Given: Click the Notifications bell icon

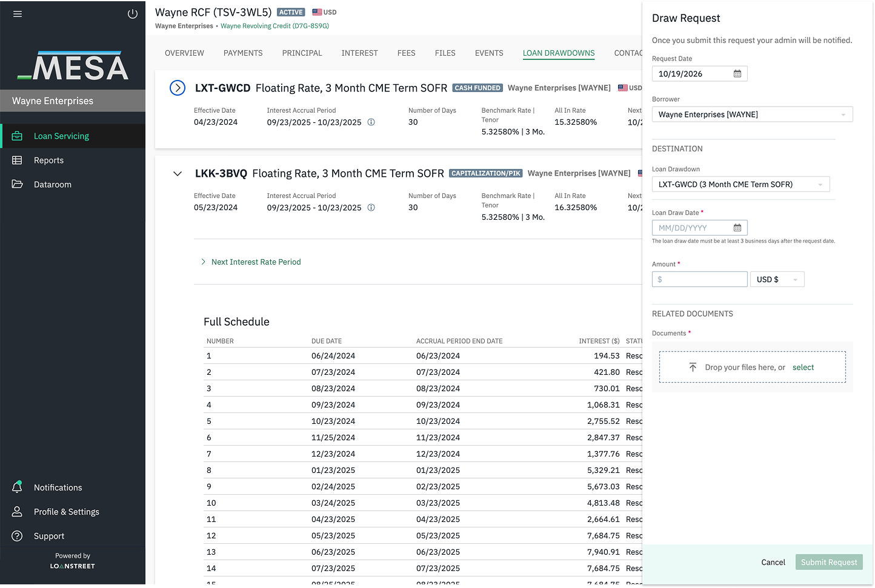Looking at the screenshot, I should tap(18, 487).
